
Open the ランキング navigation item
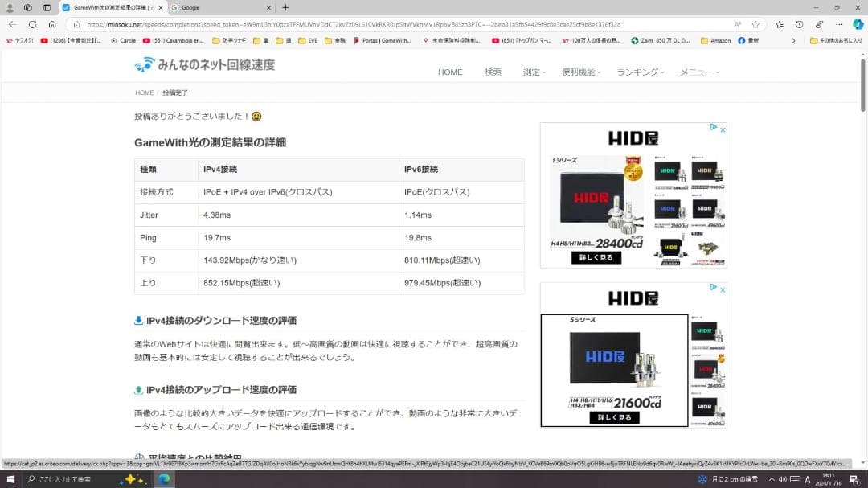pyautogui.click(x=639, y=72)
